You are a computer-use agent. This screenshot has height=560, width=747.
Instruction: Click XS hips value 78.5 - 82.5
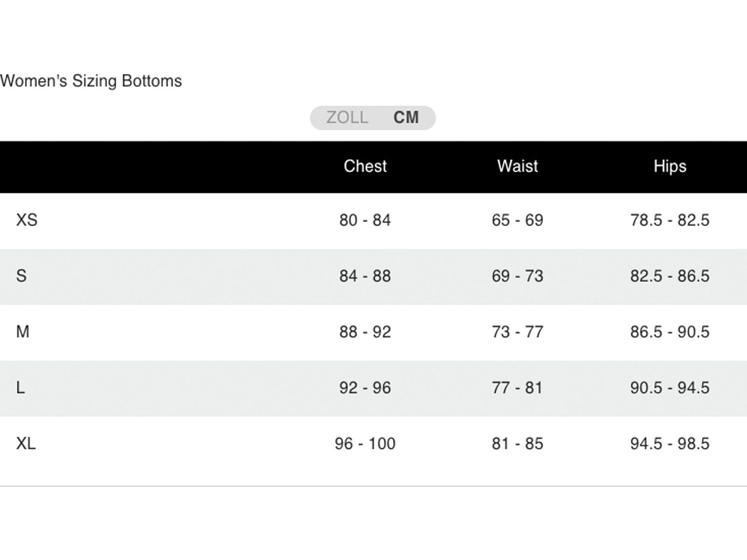[x=670, y=220]
